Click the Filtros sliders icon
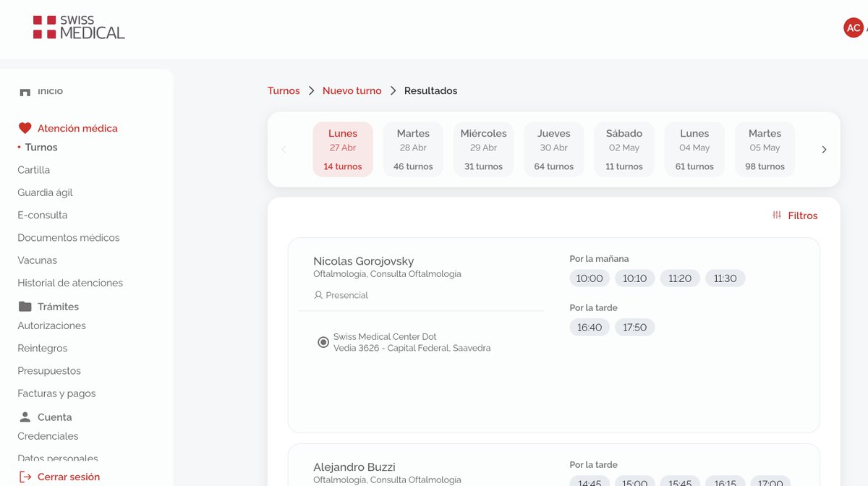Image resolution: width=868 pixels, height=486 pixels. tap(777, 216)
